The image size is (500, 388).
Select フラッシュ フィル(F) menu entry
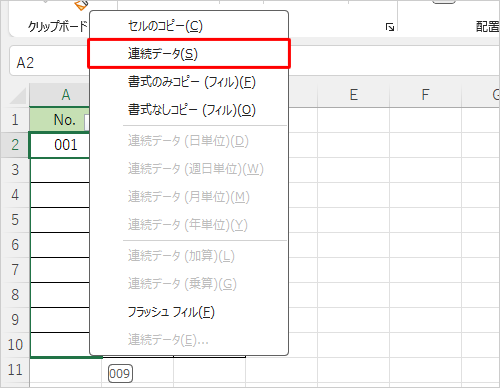pos(189,312)
